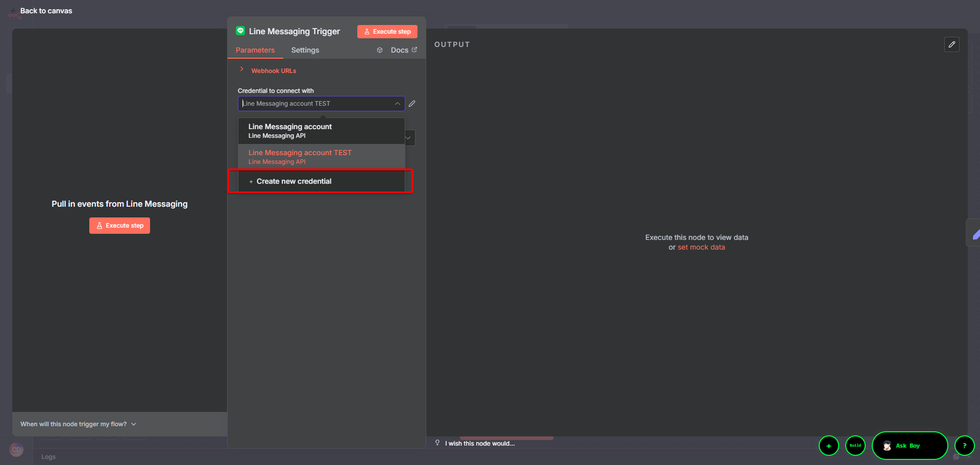Click the set mock data link
Screen dimensions: 980x465
click(x=701, y=247)
